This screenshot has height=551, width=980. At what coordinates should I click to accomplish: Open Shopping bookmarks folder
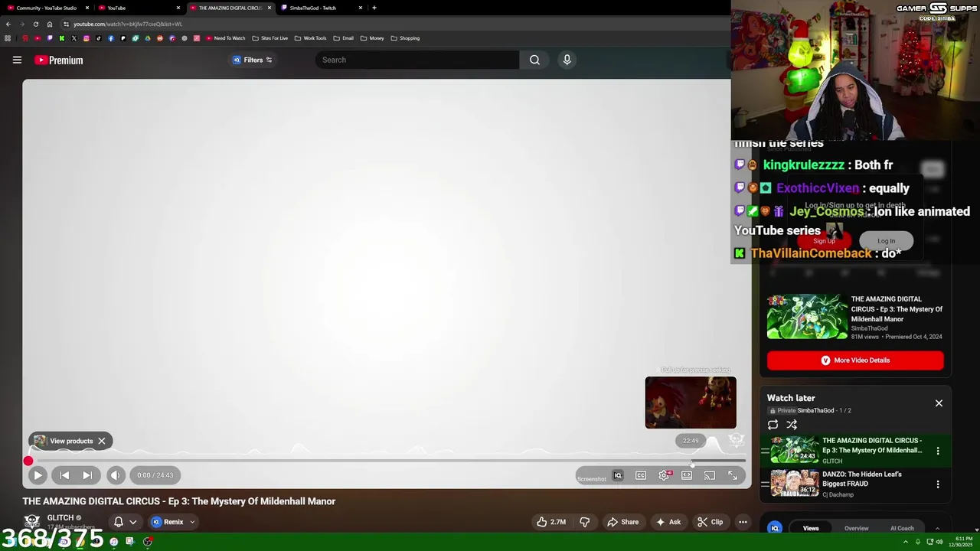(405, 38)
